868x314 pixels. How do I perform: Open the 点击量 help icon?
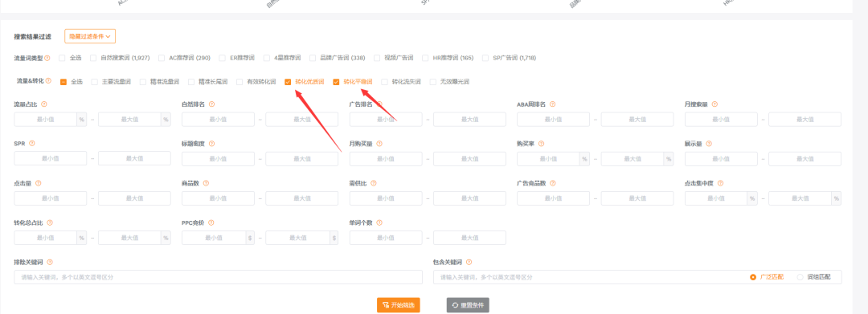coord(39,183)
